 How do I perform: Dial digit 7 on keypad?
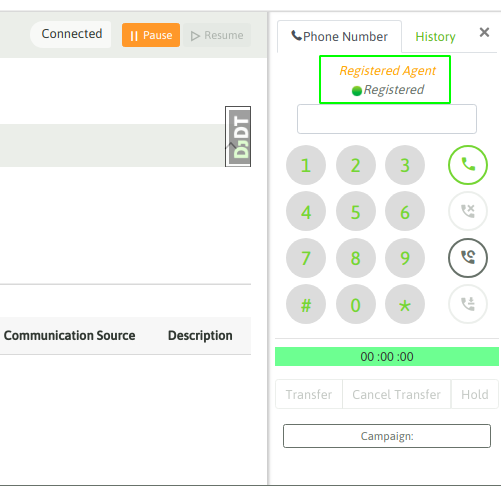306,258
